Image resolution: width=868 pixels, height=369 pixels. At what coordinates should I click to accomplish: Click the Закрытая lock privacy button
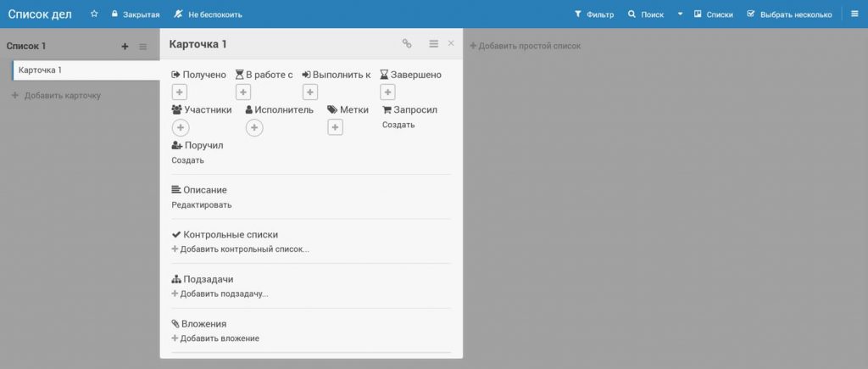tap(136, 14)
